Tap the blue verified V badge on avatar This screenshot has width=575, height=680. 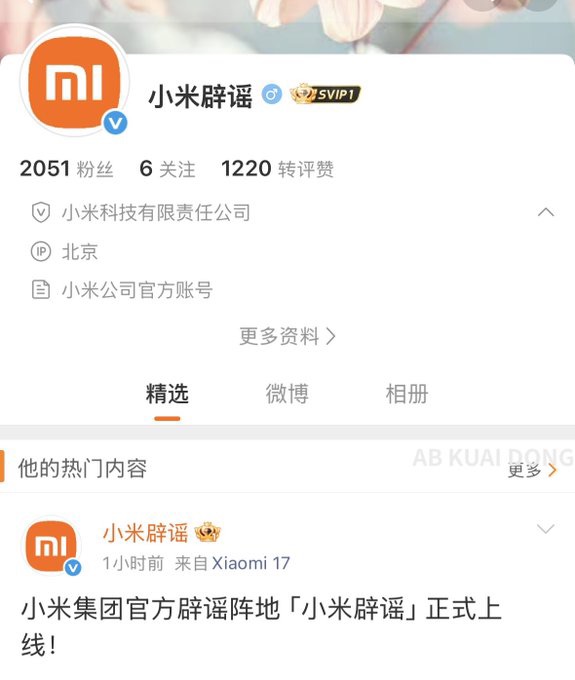[115, 123]
